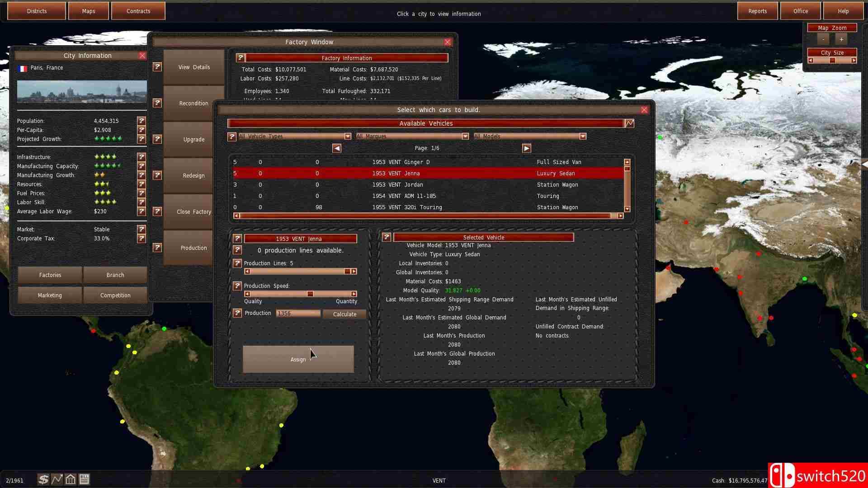Viewport: 868px width, 488px height.
Task: Select the Marketing tab in city panel
Action: (49, 295)
